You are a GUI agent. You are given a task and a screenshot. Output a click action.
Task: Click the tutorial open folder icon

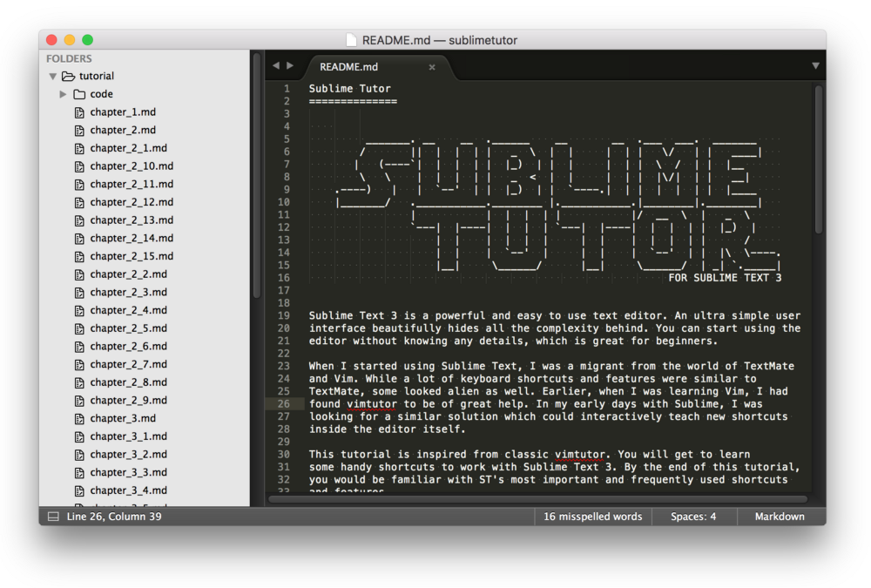point(68,76)
